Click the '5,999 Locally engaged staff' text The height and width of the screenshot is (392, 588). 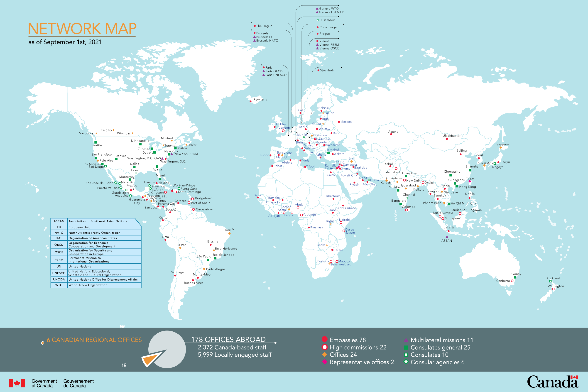coord(235,355)
